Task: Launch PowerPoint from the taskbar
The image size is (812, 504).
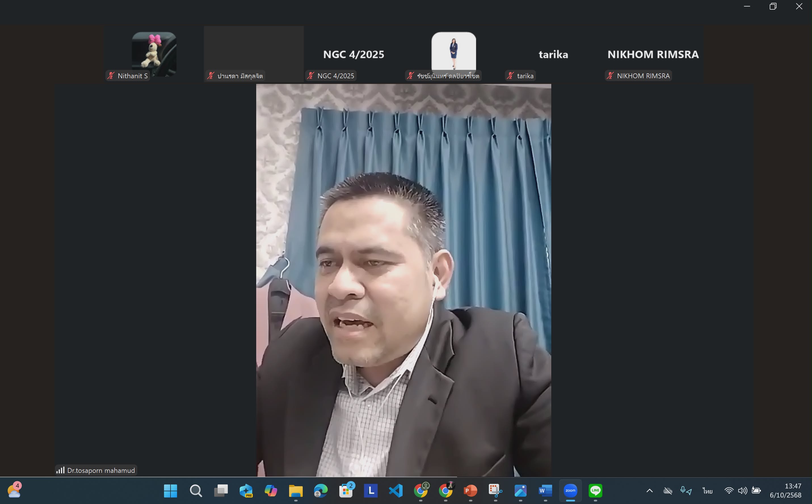Action: (x=470, y=490)
